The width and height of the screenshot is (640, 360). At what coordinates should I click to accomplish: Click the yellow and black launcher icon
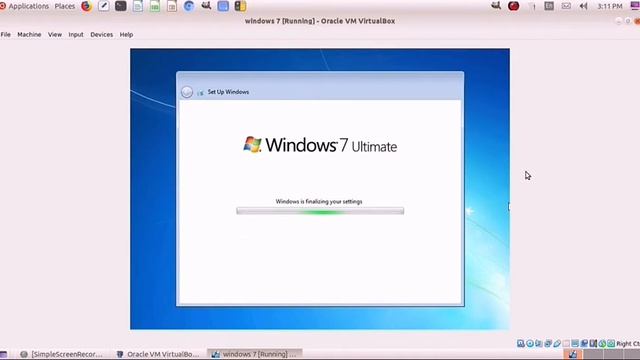click(240, 6)
